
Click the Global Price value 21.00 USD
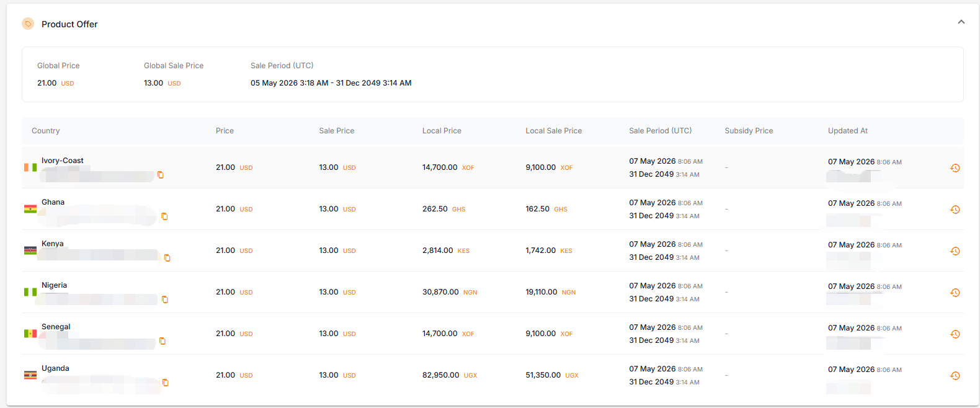tap(56, 83)
